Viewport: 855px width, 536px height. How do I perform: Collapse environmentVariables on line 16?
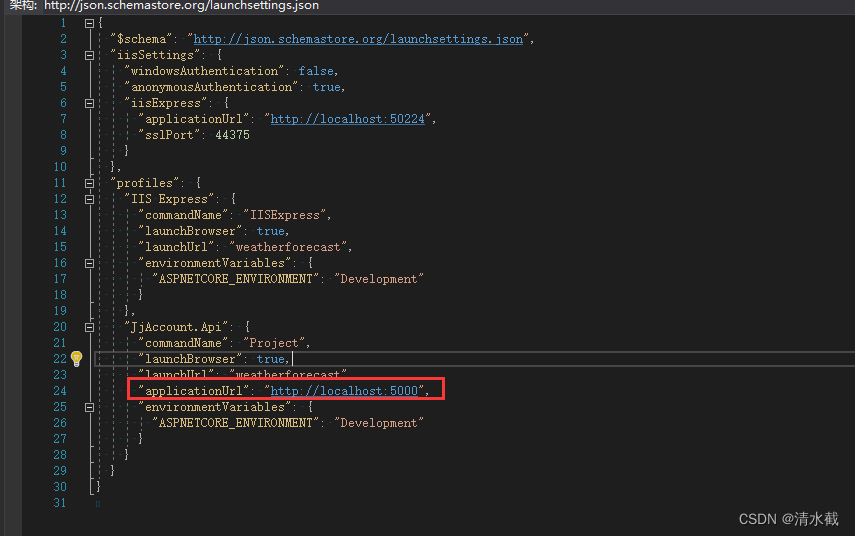click(x=89, y=264)
